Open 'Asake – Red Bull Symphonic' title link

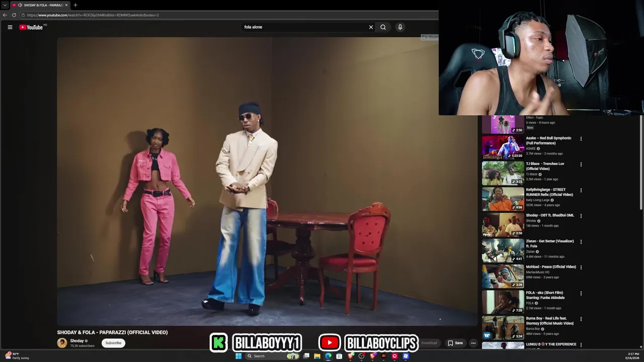tap(548, 141)
